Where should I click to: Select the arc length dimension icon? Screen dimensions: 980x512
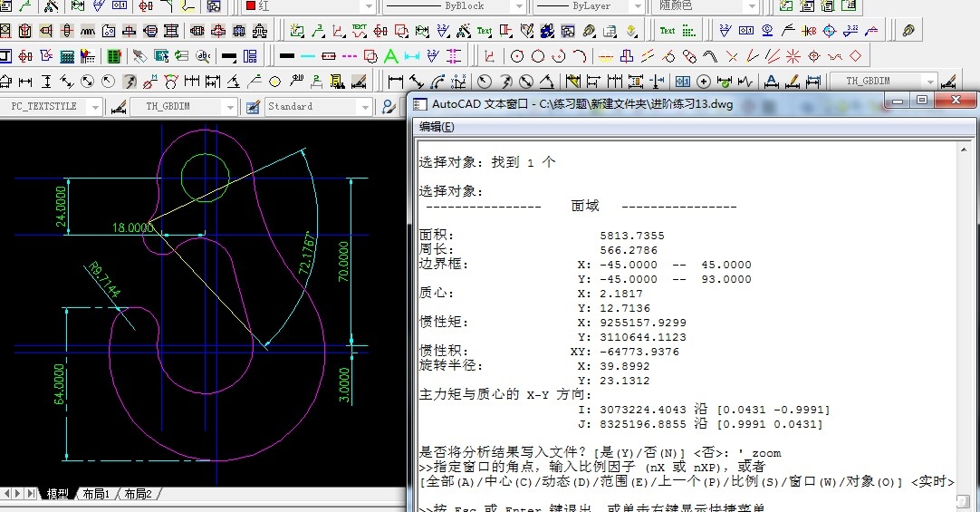pyautogui.click(x=437, y=82)
